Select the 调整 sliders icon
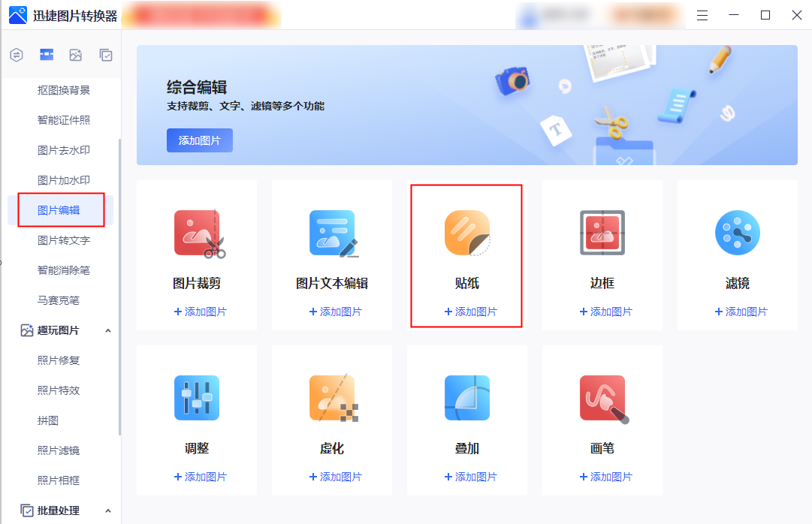This screenshot has width=812, height=524. point(197,398)
